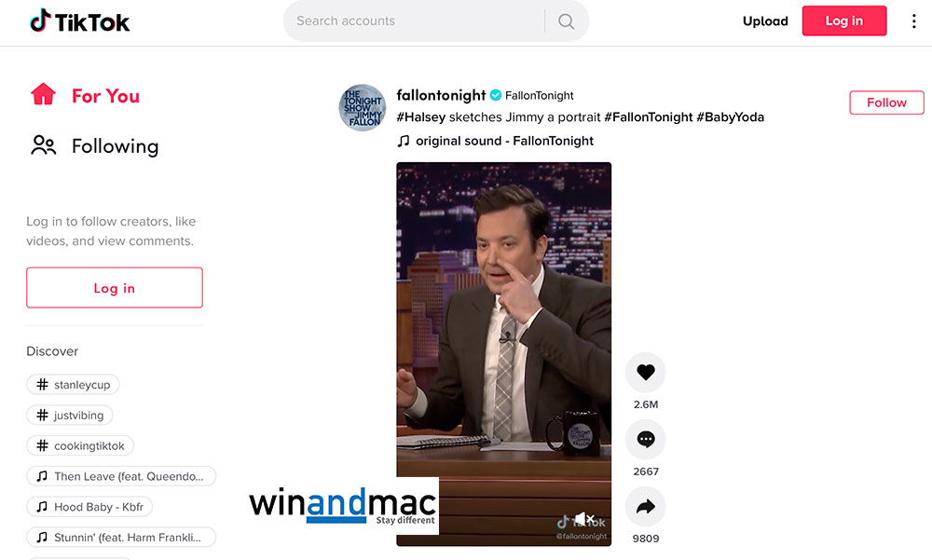The width and height of the screenshot is (932, 560).
Task: Select the Following tab
Action: [95, 145]
